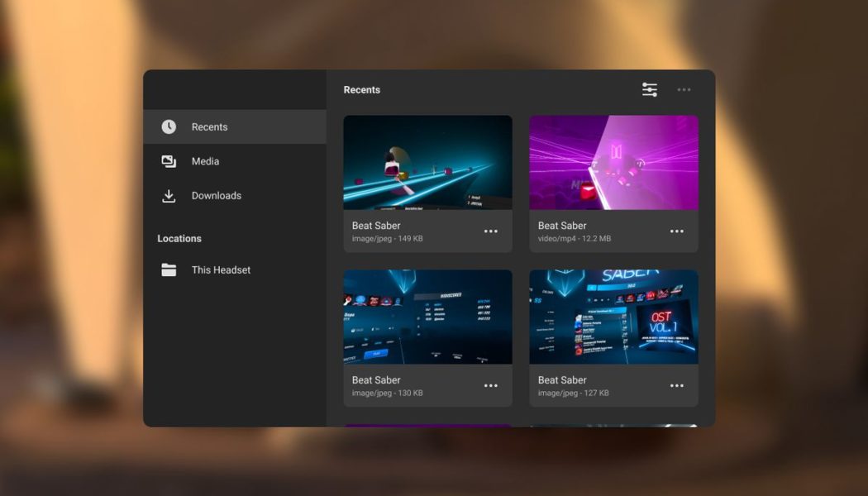The height and width of the screenshot is (496, 868).
Task: Open options for the 130 KB Beat Saber image
Action: pos(491,386)
